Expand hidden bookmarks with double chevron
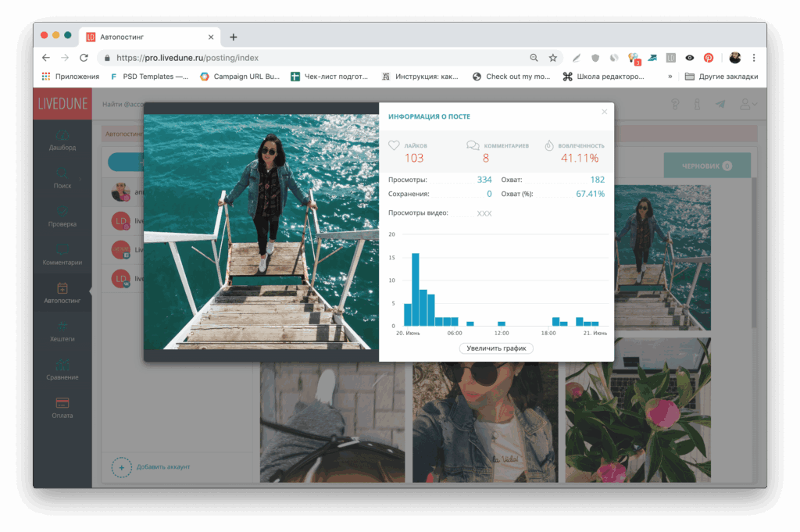 (670, 77)
